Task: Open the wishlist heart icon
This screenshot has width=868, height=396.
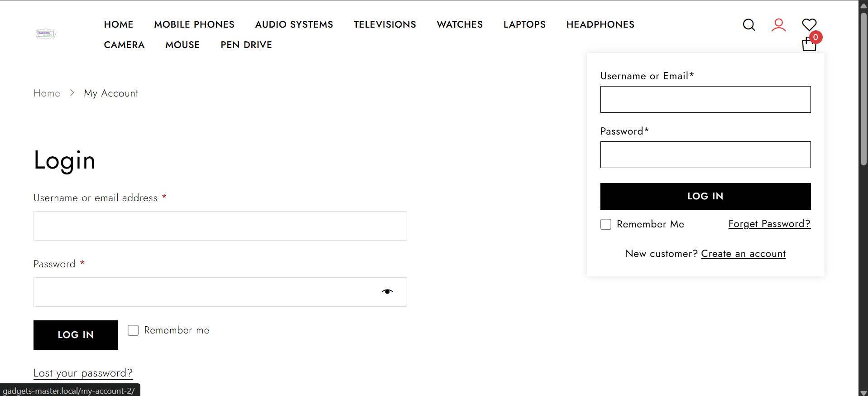Action: [809, 24]
